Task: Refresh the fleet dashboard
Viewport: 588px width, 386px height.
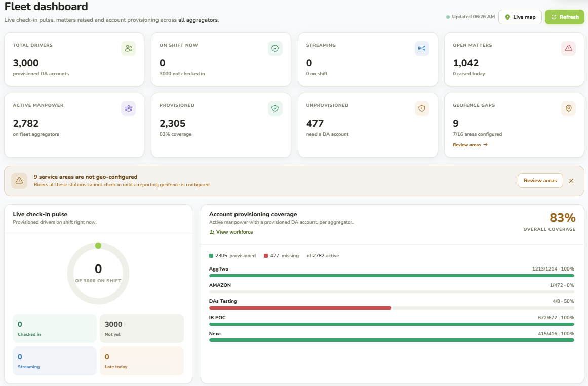Action: pos(564,17)
